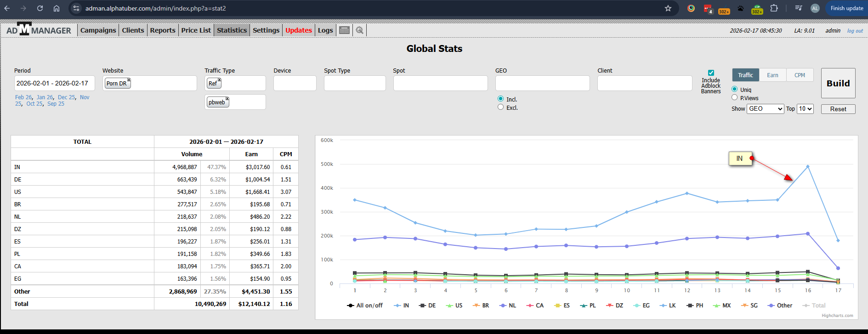
Task: Reload the page using browser refresh icon
Action: click(x=40, y=8)
